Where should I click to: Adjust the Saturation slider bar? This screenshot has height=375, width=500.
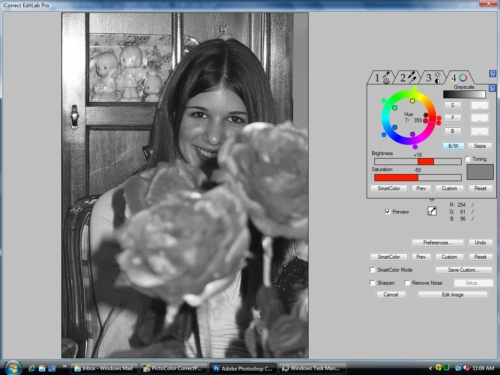[418, 178]
